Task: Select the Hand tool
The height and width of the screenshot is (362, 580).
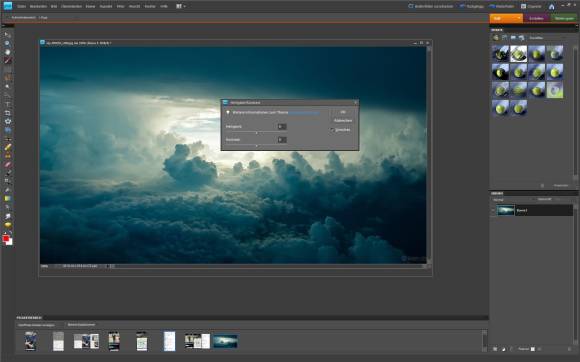Action: coord(7,52)
